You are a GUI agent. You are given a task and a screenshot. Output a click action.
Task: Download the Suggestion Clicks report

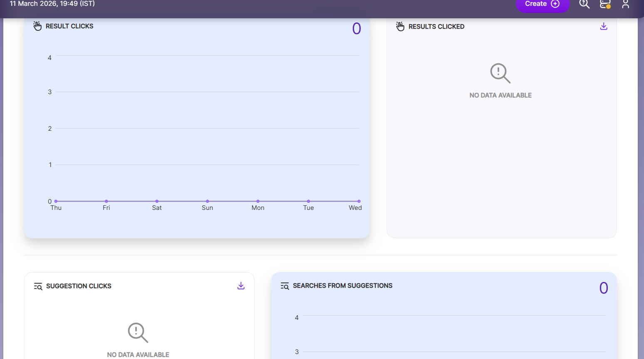pyautogui.click(x=241, y=286)
